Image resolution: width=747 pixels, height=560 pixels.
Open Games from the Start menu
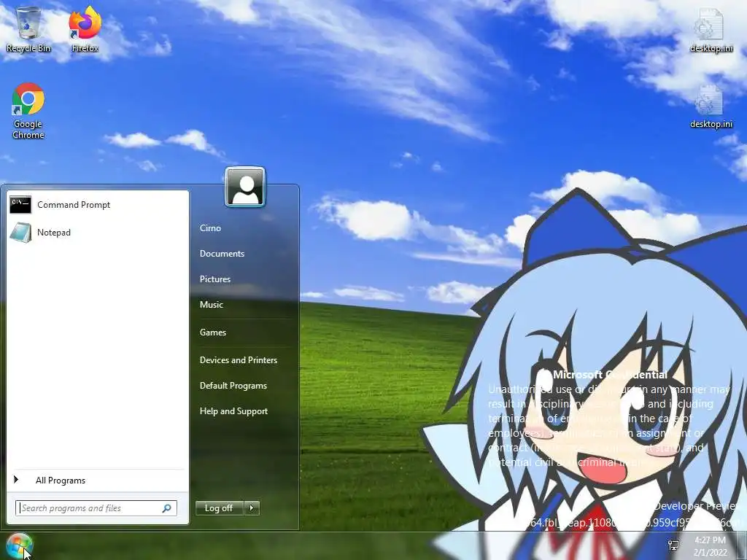coord(212,332)
